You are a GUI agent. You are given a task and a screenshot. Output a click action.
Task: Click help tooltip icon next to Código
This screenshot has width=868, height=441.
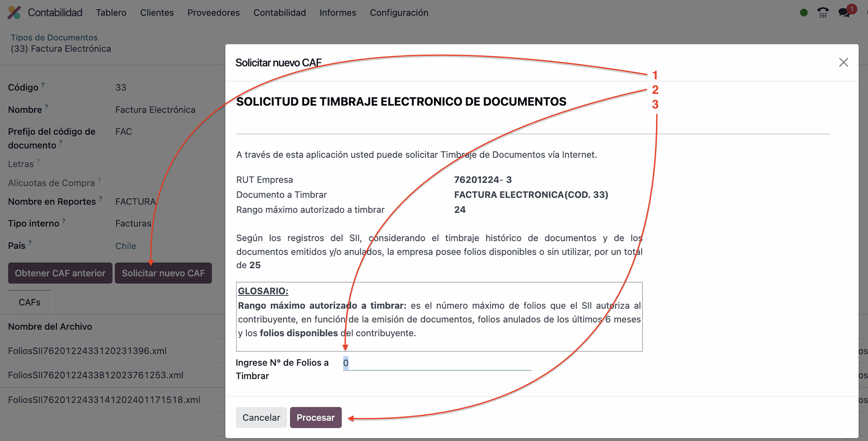[43, 85]
